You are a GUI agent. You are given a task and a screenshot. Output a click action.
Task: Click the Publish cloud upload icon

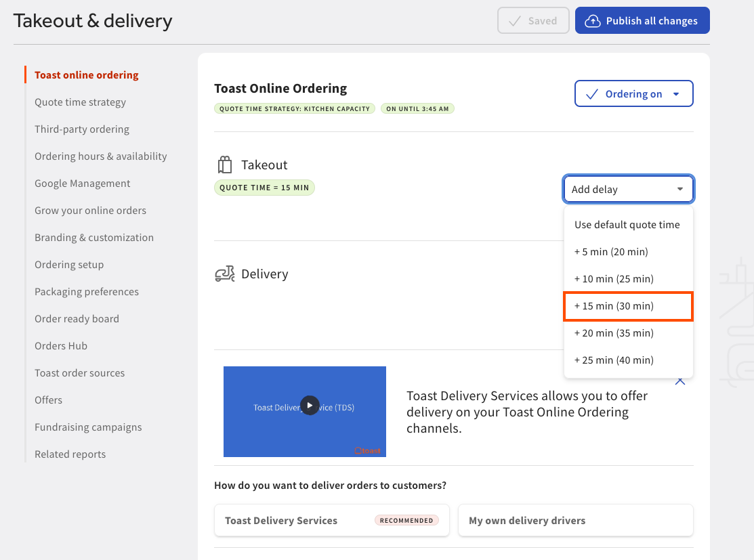coord(592,21)
